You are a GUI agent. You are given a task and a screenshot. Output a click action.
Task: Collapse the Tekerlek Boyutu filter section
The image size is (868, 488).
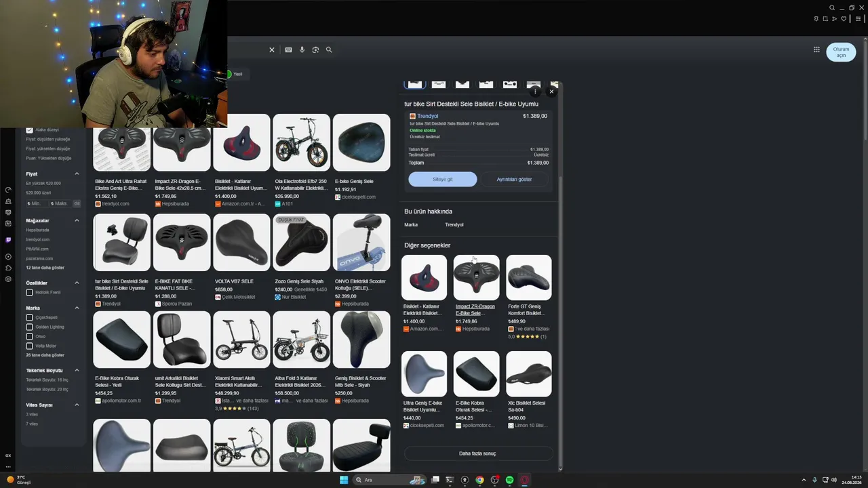coord(77,370)
